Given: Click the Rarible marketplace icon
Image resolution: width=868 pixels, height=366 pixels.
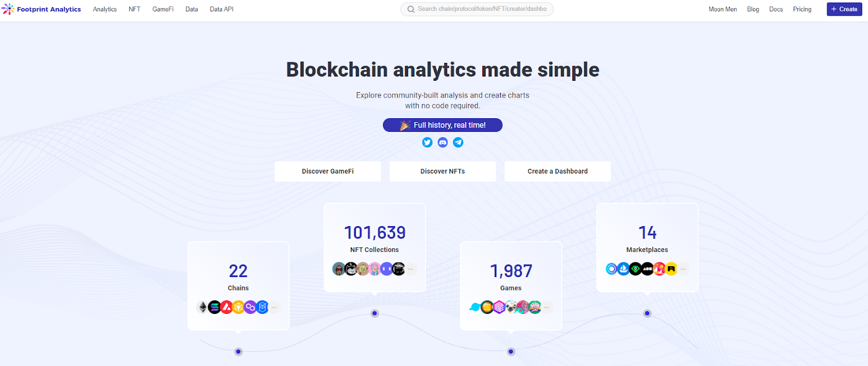Looking at the screenshot, I should [x=671, y=268].
